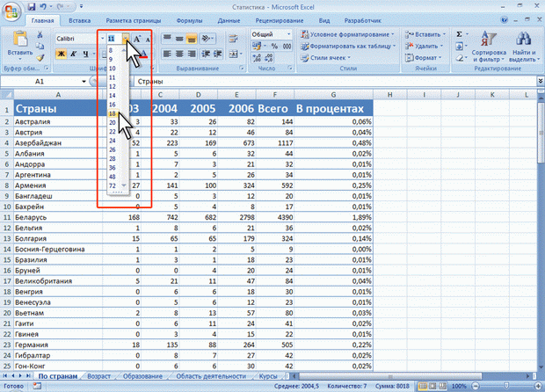Image resolution: width=545 pixels, height=392 pixels.
Task: Switch to the Формулы ribbon tab
Action: (x=189, y=20)
